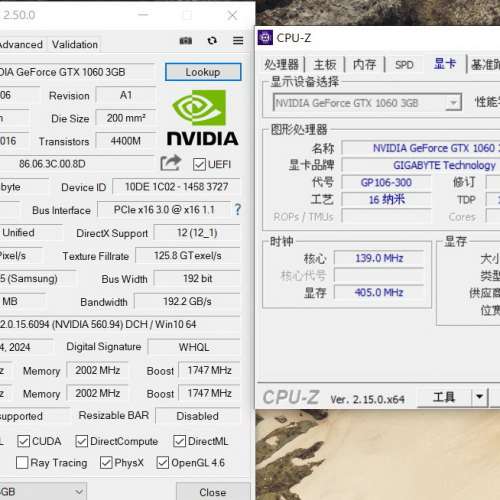This screenshot has width=500, height=500.
Task: Click the PCIe x16 3.0 bus interface value
Action: pos(164,210)
